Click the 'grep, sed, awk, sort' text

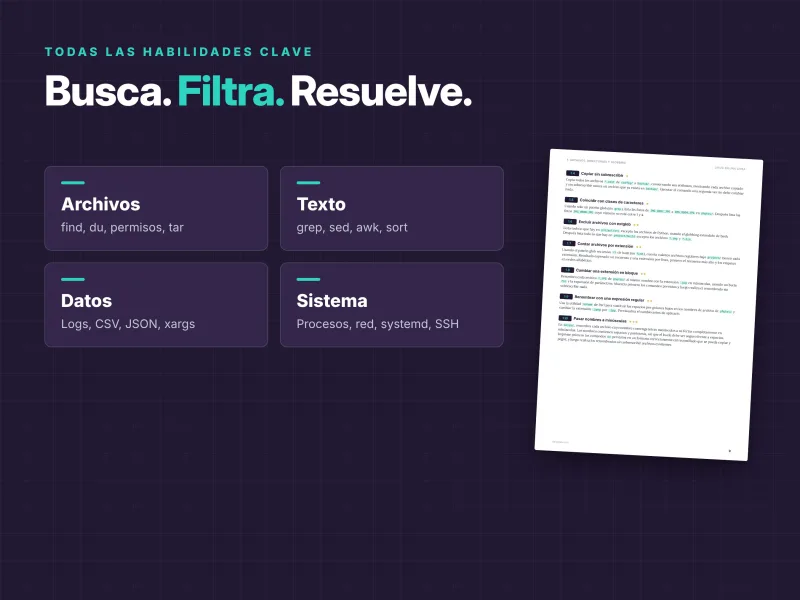point(352,228)
